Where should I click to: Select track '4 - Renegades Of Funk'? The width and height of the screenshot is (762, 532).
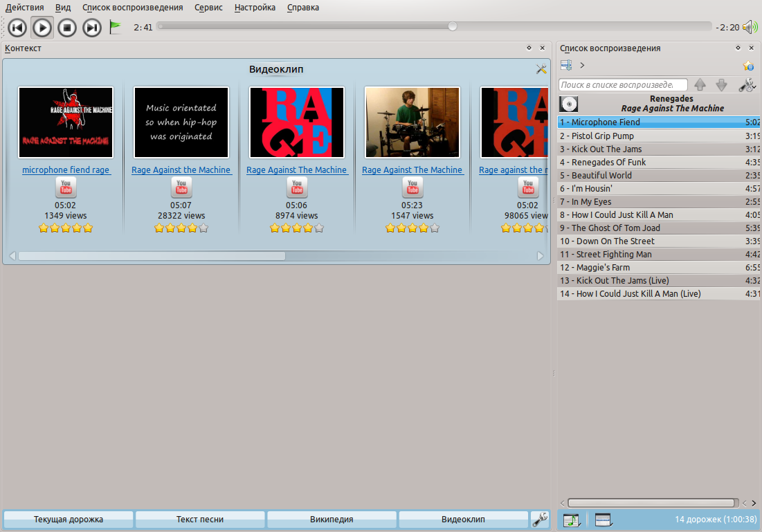pos(659,163)
